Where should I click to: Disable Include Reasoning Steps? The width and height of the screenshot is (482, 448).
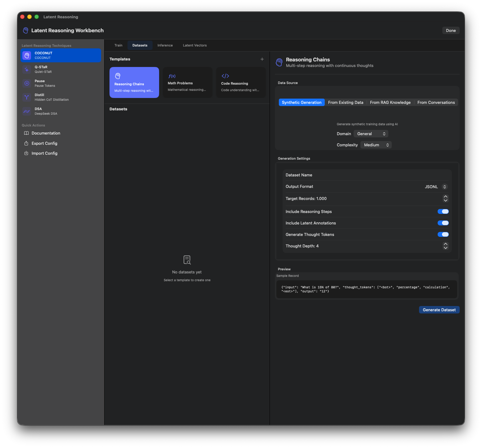[443, 211]
